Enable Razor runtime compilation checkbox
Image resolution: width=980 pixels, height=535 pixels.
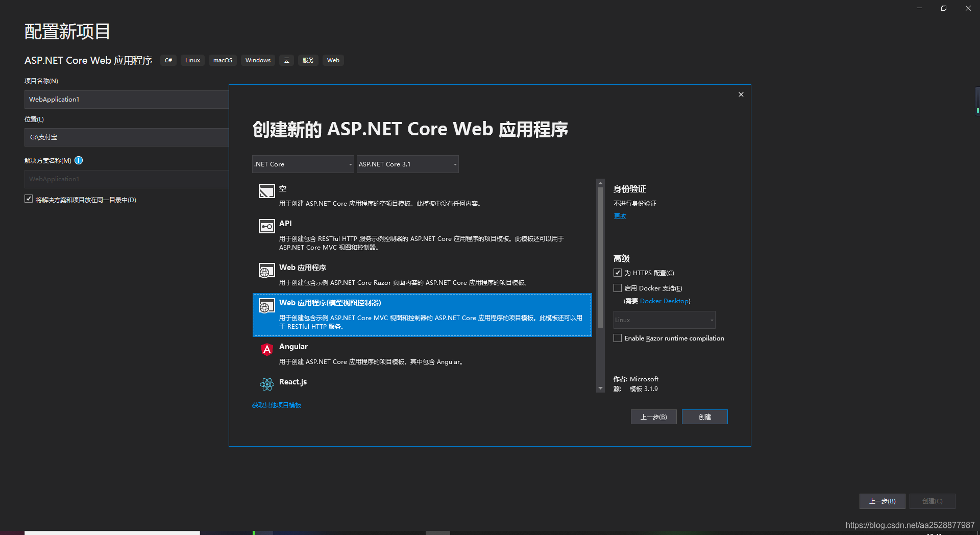pyautogui.click(x=618, y=338)
